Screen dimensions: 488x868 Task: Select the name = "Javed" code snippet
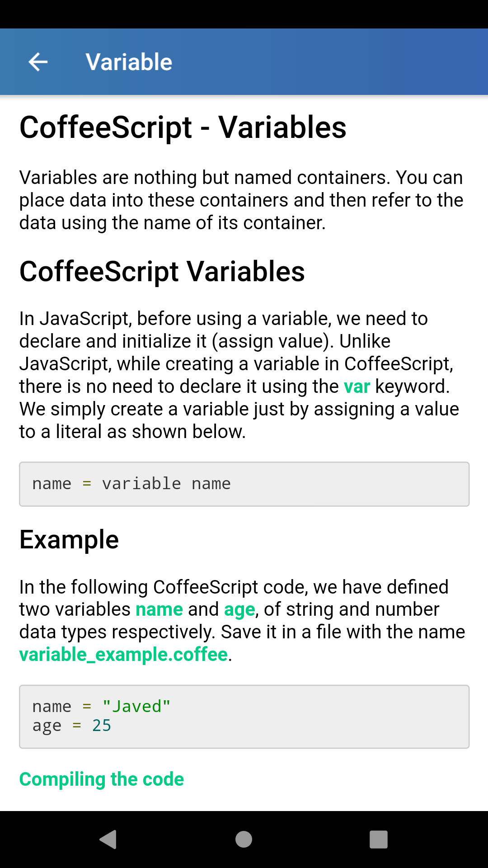point(101,706)
